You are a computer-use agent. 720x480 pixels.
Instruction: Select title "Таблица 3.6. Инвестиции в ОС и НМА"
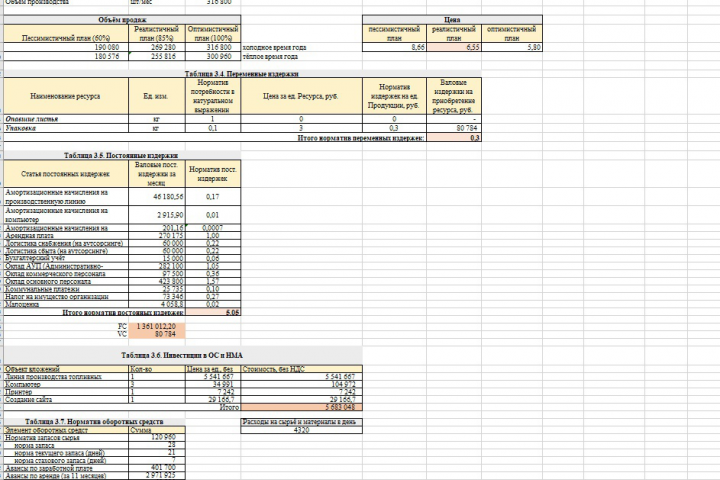(182, 356)
